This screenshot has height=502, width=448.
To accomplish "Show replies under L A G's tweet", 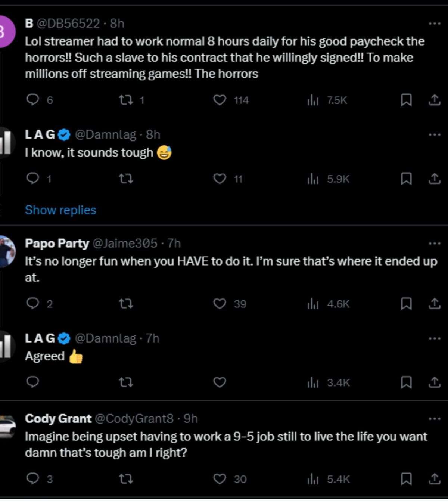I will tap(60, 210).
